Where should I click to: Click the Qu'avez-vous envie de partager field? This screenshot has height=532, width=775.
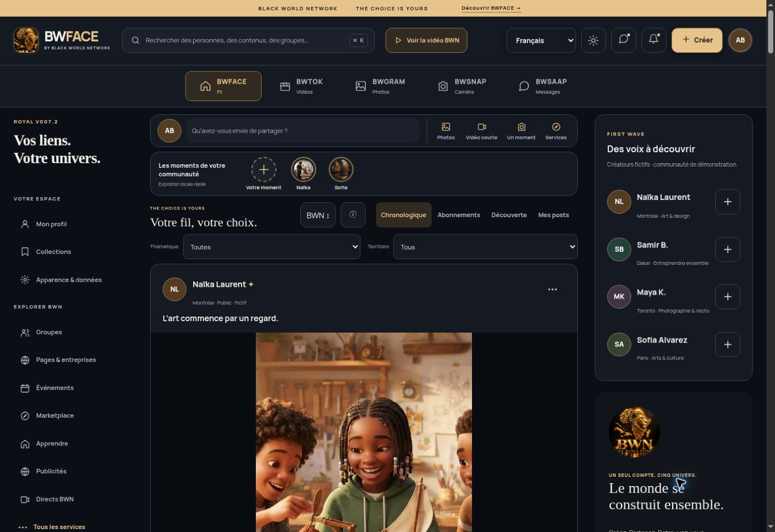pyautogui.click(x=303, y=131)
